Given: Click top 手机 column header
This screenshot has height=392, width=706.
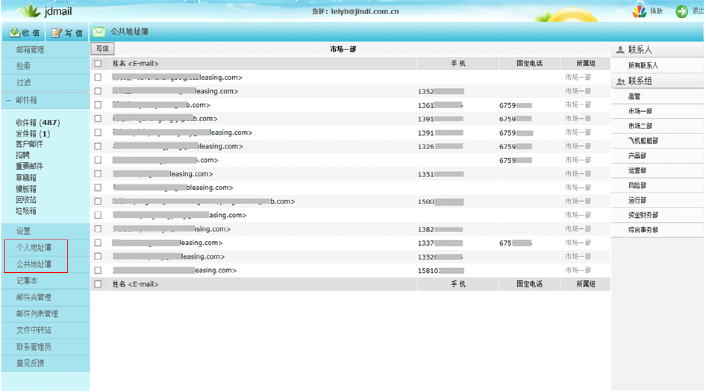Looking at the screenshot, I should click(x=458, y=63).
